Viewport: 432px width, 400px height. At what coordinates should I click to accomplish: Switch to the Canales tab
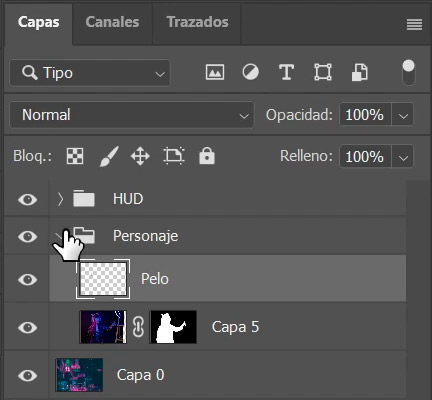[112, 22]
